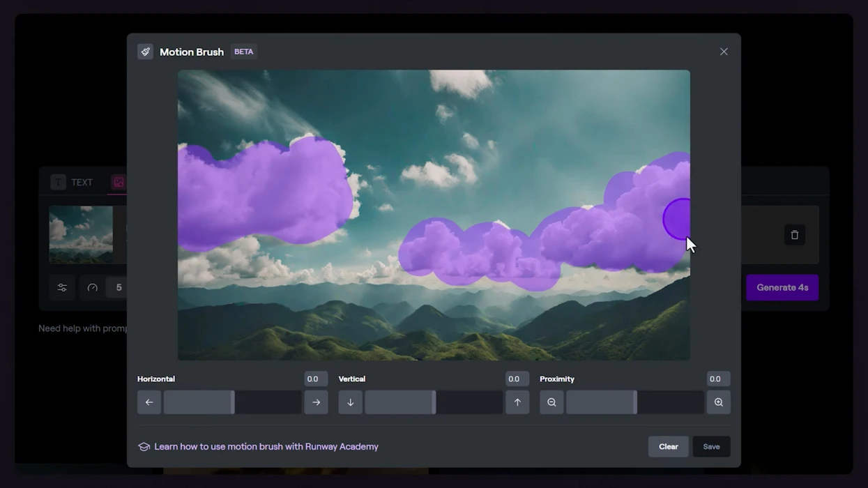Select the image tab next to TEXT
The height and width of the screenshot is (488, 868).
click(119, 183)
